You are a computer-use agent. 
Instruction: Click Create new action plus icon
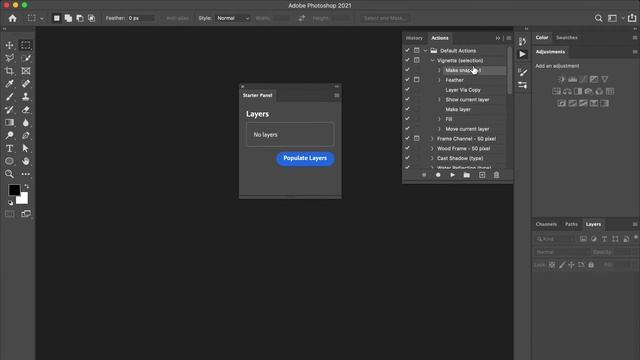pyautogui.click(x=482, y=175)
